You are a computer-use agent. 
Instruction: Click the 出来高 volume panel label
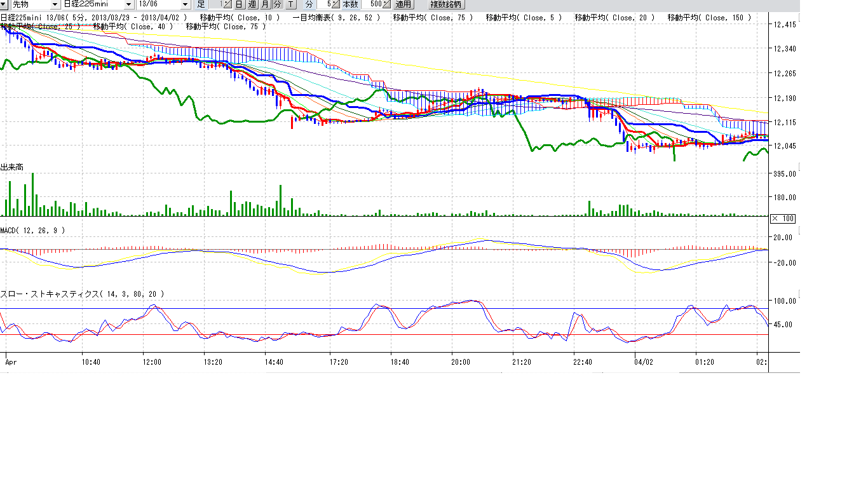tap(12, 167)
